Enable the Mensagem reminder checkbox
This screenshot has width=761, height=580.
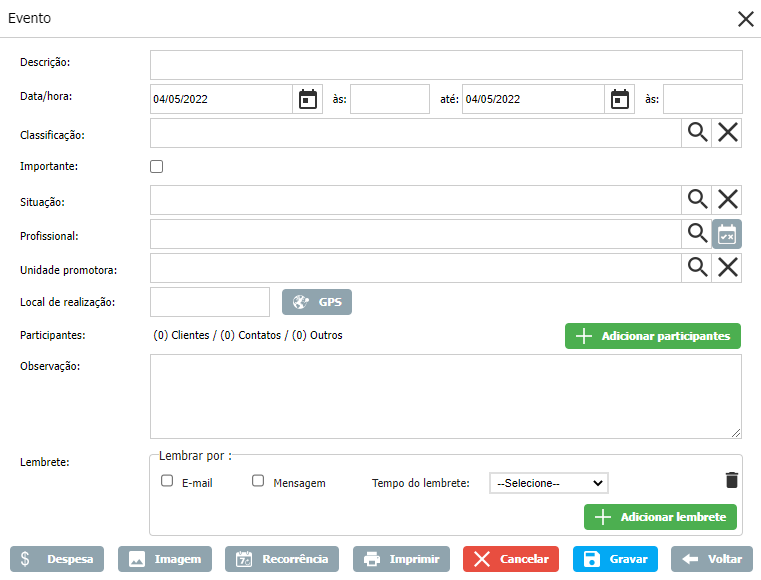point(258,481)
